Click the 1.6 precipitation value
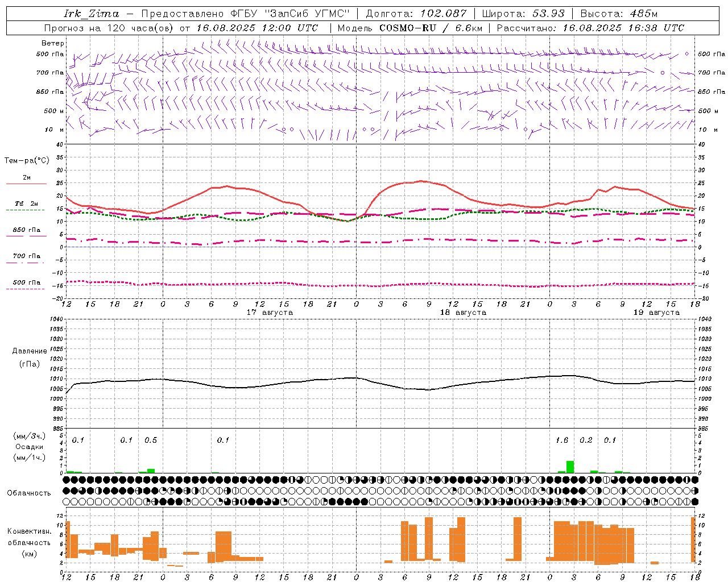 562,440
